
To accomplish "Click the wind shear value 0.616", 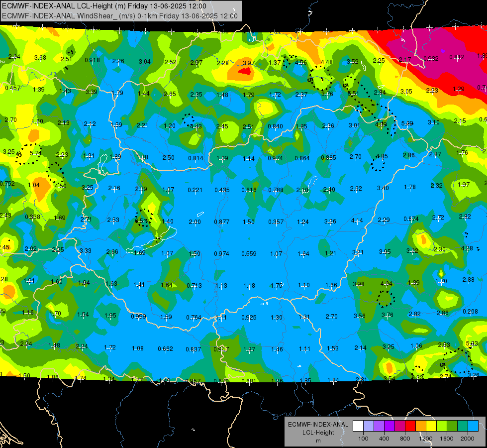I will 249,190.
